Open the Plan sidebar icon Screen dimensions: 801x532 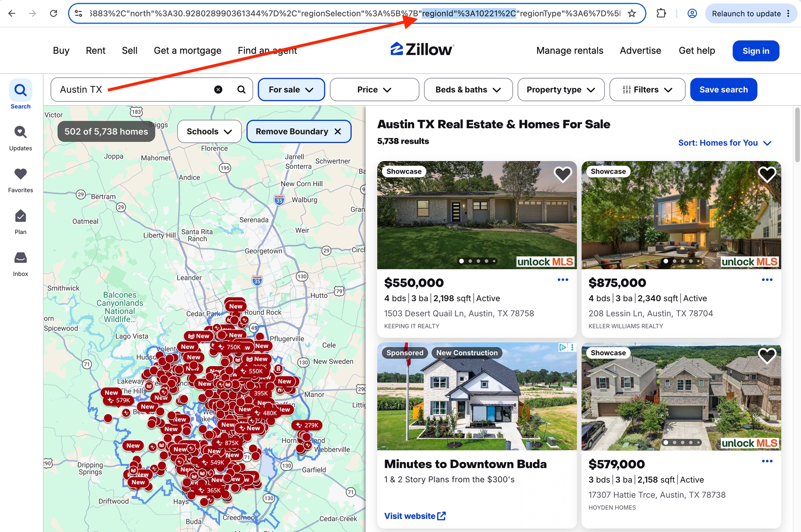pyautogui.click(x=20, y=222)
